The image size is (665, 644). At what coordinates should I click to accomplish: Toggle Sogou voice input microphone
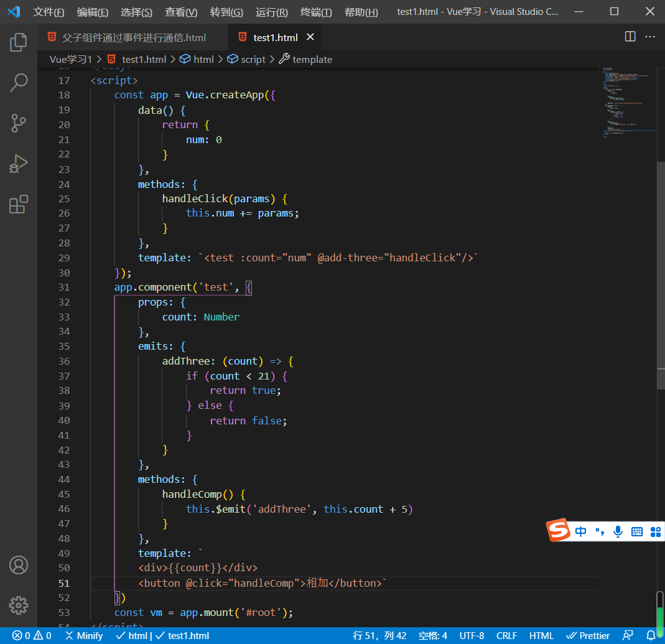[618, 531]
